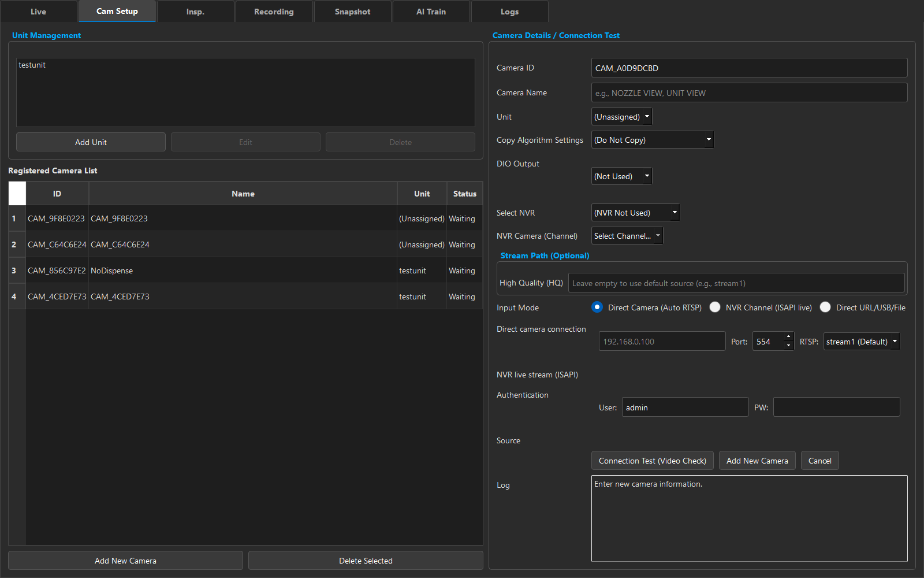The height and width of the screenshot is (578, 924).
Task: Open the Recording tab
Action: pos(274,12)
